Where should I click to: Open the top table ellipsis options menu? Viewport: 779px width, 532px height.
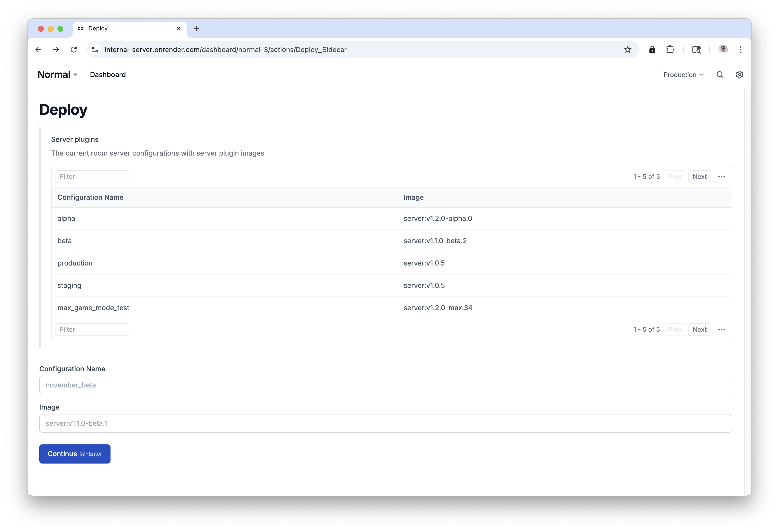[x=721, y=176]
